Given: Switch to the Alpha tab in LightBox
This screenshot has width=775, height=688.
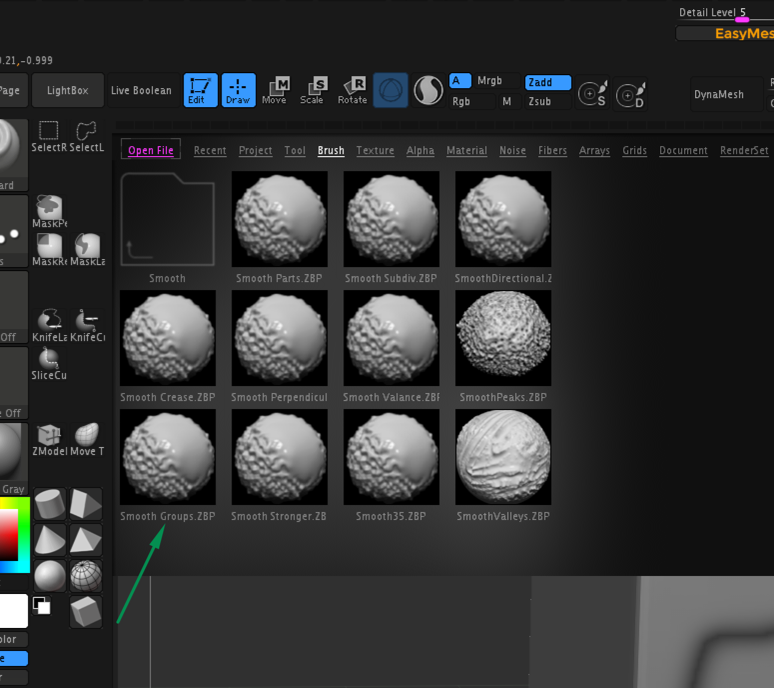Looking at the screenshot, I should (x=420, y=151).
